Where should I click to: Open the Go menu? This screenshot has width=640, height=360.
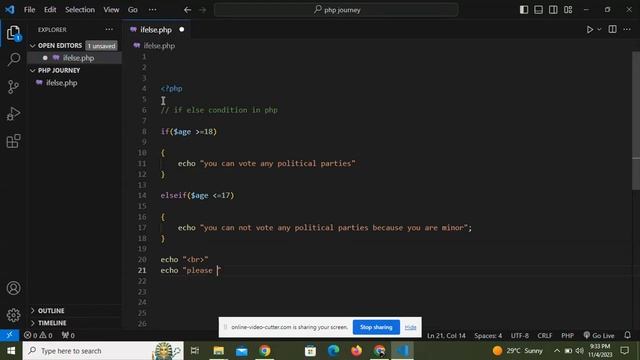point(133,9)
